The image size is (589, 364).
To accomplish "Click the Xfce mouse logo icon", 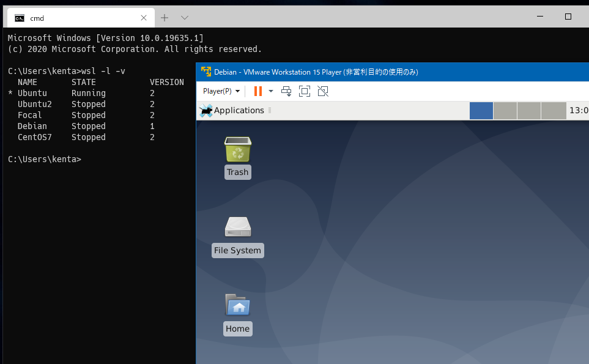I will click(206, 111).
